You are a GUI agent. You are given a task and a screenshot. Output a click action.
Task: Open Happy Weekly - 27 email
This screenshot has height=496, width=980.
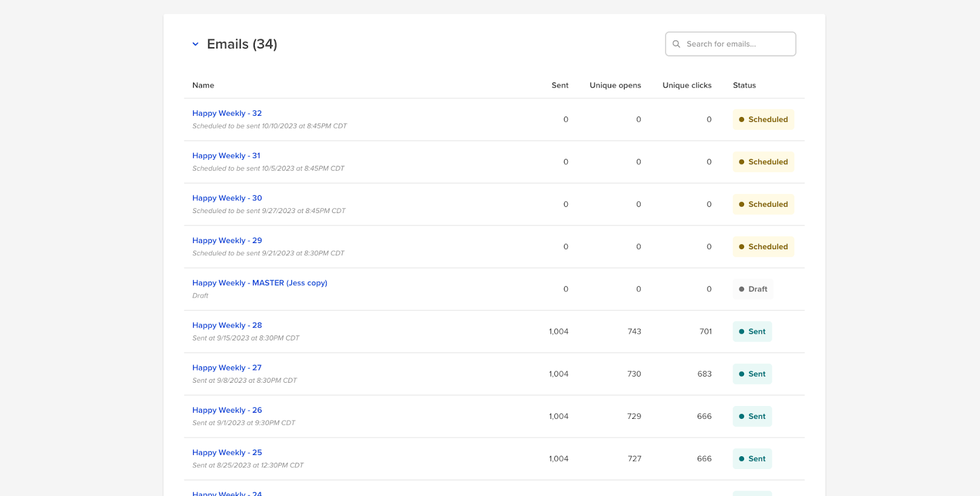click(227, 367)
